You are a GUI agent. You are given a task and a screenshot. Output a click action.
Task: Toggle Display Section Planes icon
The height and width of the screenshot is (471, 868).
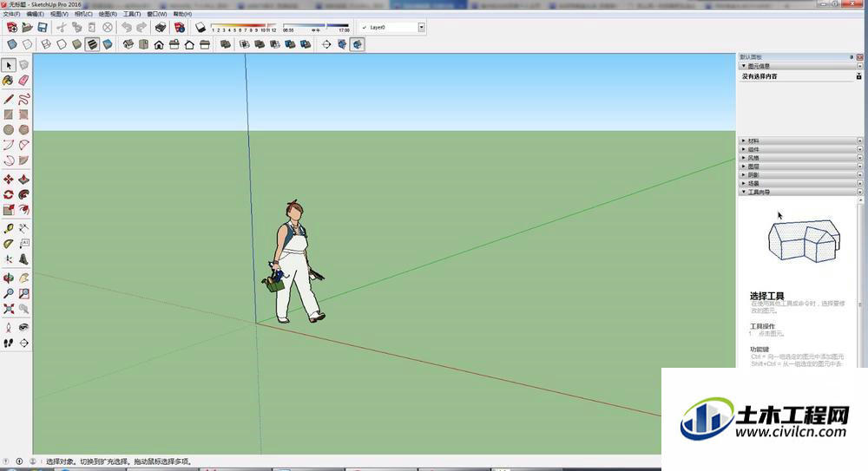(342, 44)
